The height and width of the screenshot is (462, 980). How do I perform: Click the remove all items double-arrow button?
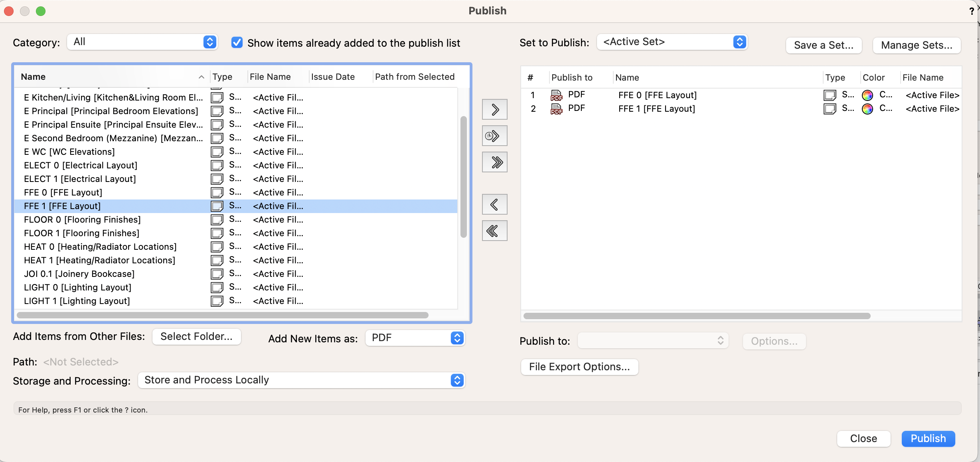pyautogui.click(x=494, y=231)
